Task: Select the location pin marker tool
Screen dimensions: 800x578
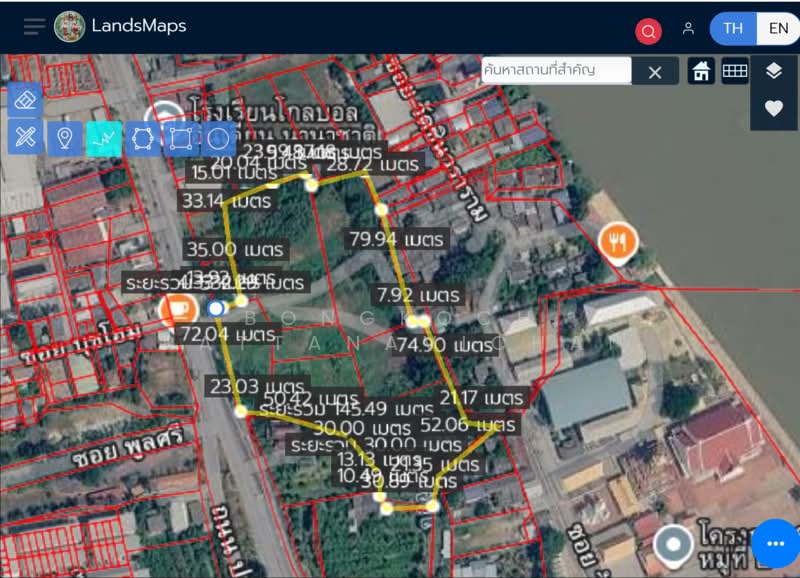Action: pos(65,138)
